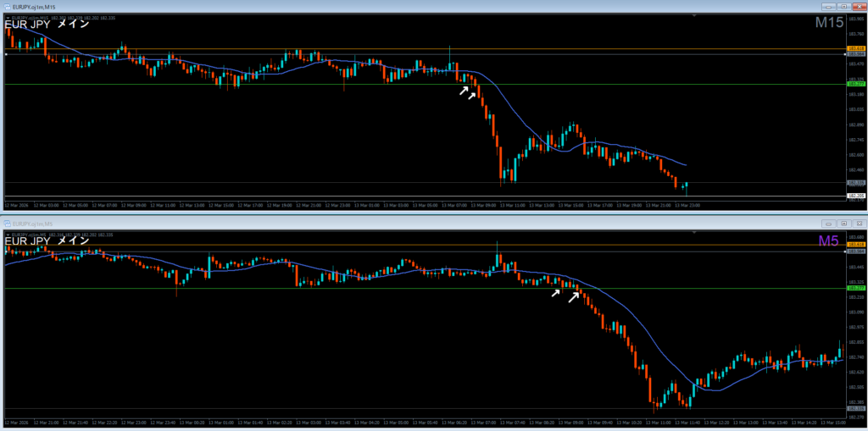Click the chart shift triangle marker in M5 chart

click(x=694, y=234)
